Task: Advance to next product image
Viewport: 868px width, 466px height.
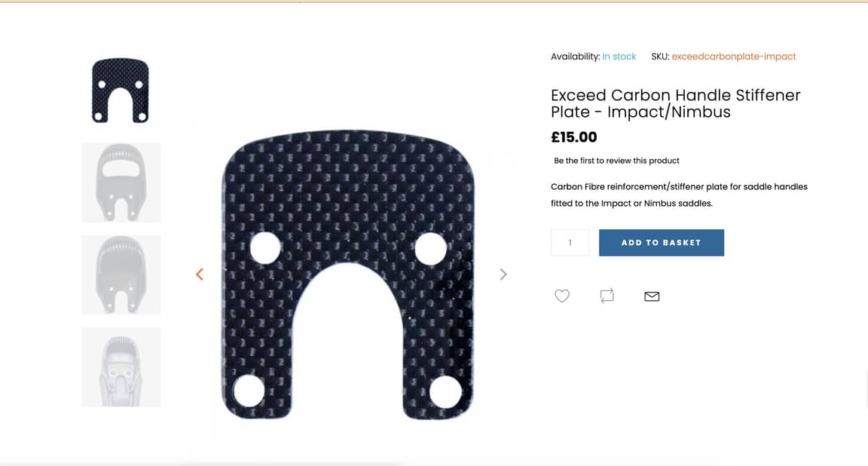Action: point(503,274)
